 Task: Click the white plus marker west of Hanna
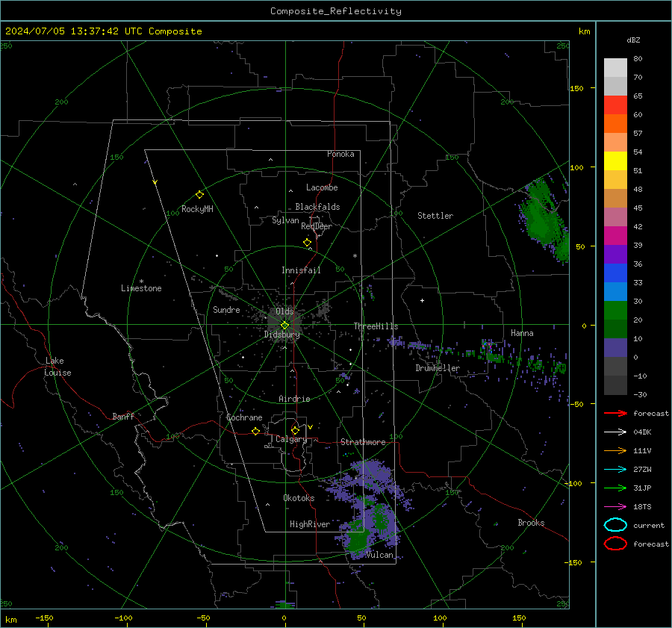[422, 300]
